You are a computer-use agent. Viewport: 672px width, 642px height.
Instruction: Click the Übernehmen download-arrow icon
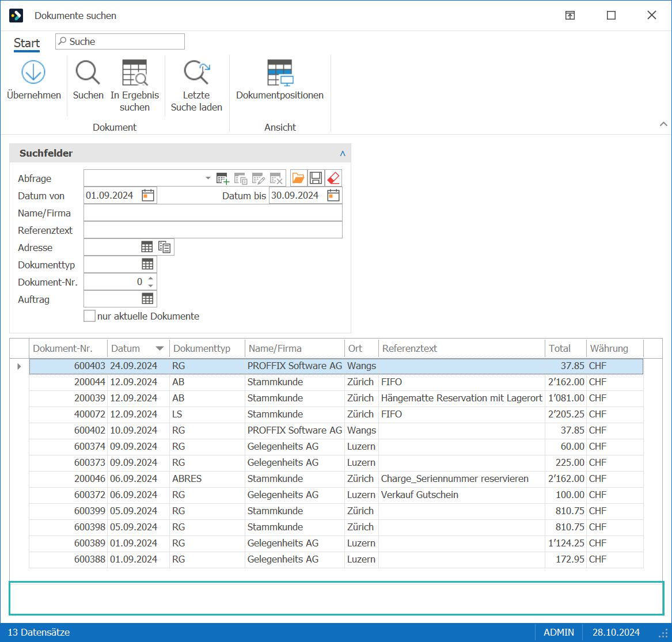(x=33, y=72)
